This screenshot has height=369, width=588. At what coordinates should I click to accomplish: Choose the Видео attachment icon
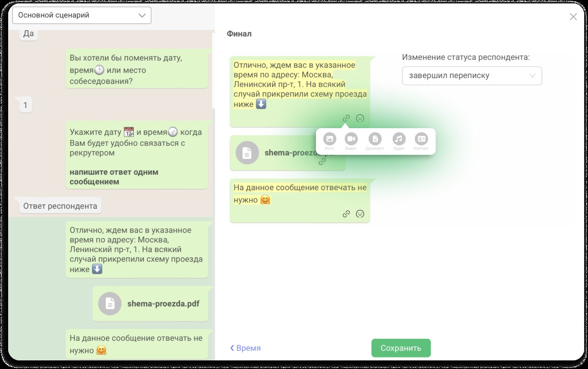pyautogui.click(x=351, y=138)
